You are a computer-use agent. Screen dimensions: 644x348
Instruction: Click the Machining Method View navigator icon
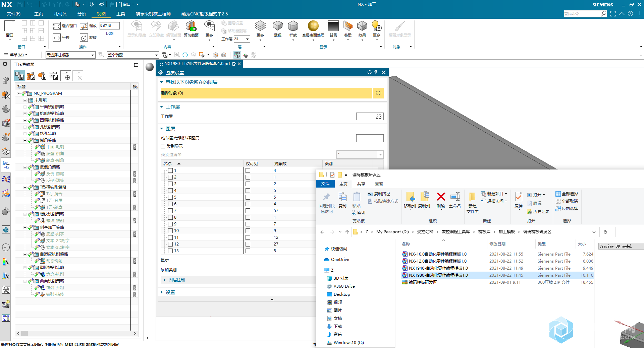[x=54, y=76]
